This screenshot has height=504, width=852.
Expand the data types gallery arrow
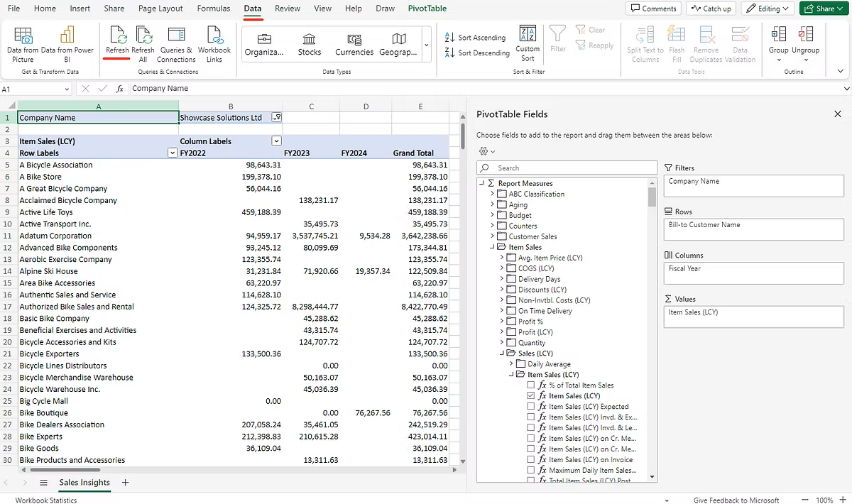[426, 45]
